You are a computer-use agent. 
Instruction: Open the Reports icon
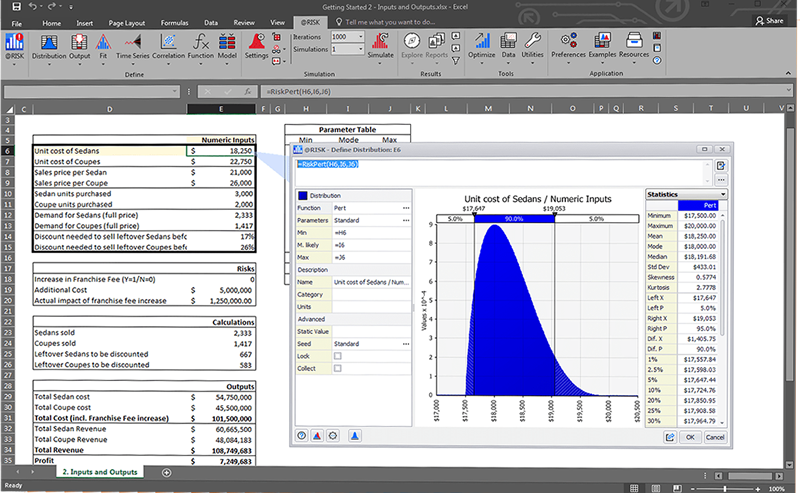coord(436,46)
